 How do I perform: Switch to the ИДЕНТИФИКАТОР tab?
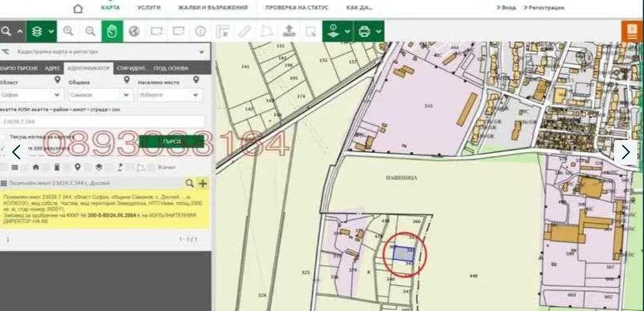point(89,68)
